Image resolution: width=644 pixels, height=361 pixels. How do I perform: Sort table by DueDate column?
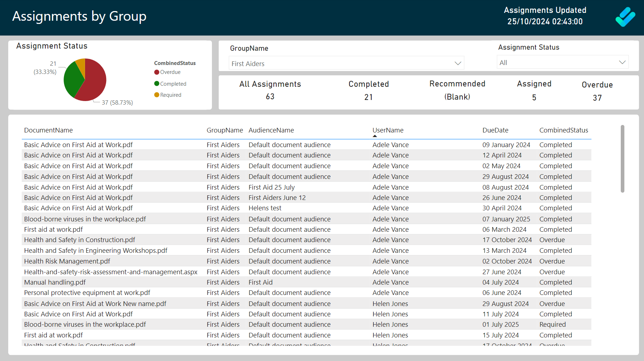point(495,130)
